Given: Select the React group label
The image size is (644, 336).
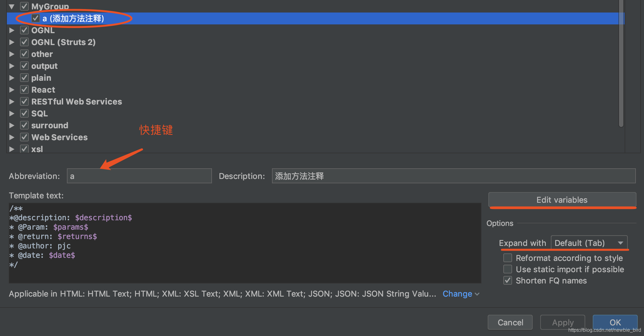Looking at the screenshot, I should [43, 90].
